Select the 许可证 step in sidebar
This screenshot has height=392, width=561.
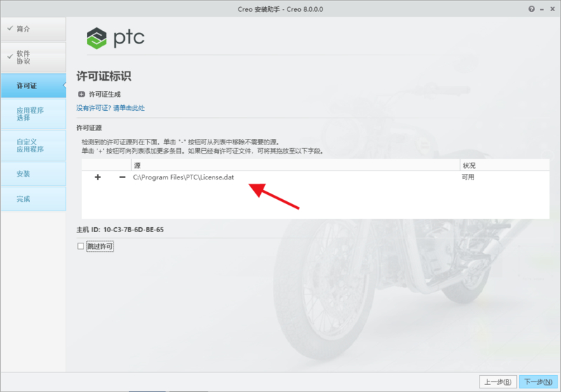(33, 86)
